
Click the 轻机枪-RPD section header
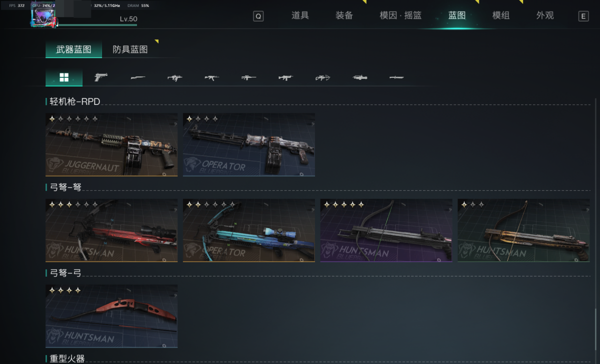tap(75, 101)
